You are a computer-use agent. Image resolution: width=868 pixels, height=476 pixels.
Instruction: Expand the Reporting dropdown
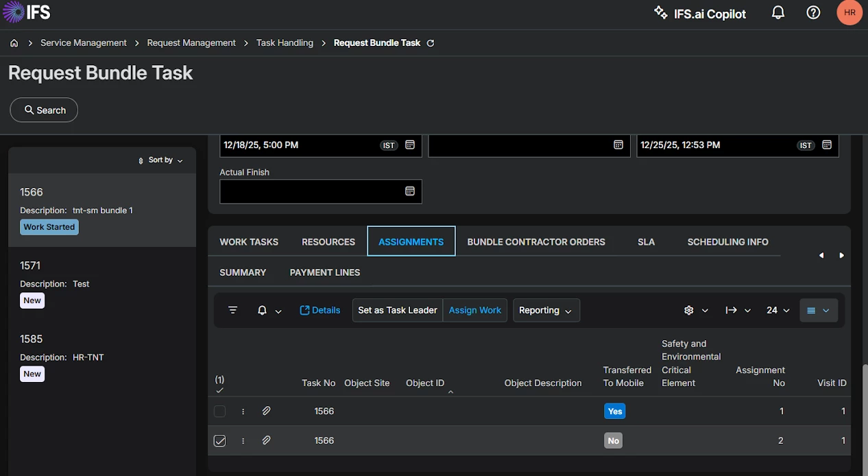coord(546,311)
